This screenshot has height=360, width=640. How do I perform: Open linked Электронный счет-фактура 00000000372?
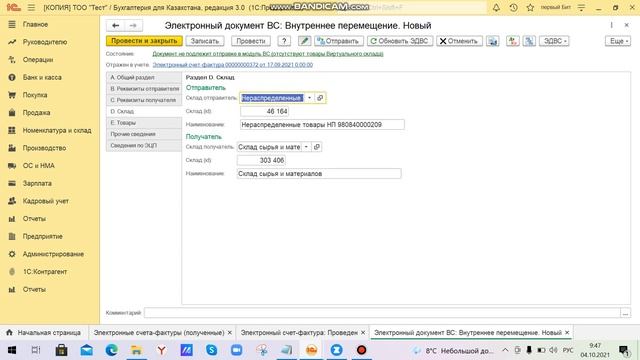point(233,64)
